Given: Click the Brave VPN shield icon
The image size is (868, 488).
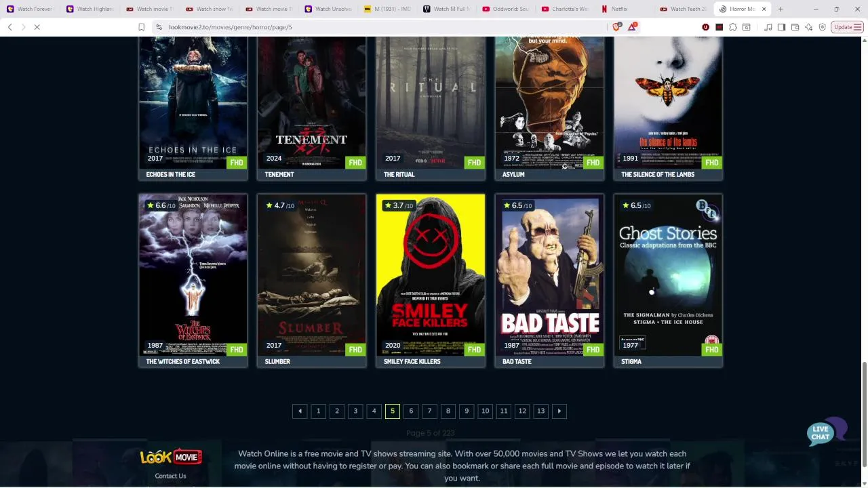Looking at the screenshot, I should (823, 27).
